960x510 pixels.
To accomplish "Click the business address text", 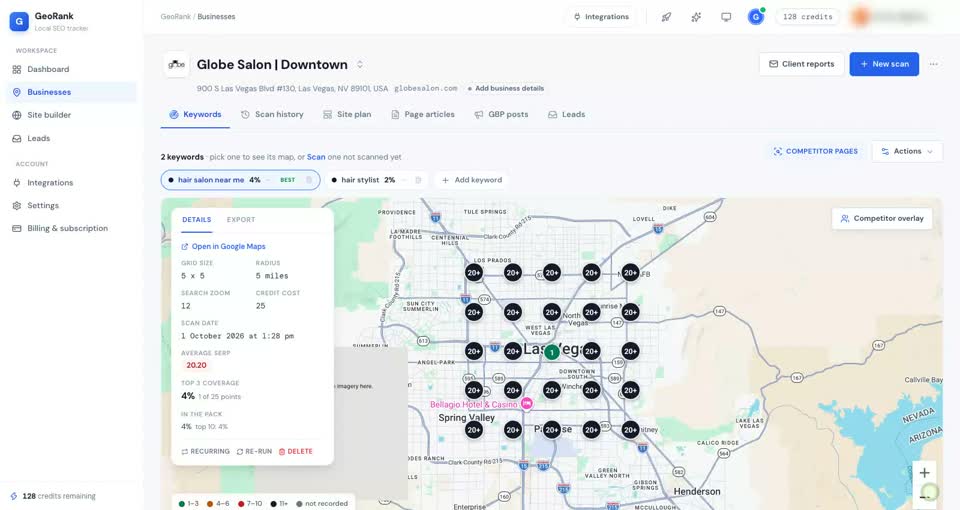I will [292, 88].
